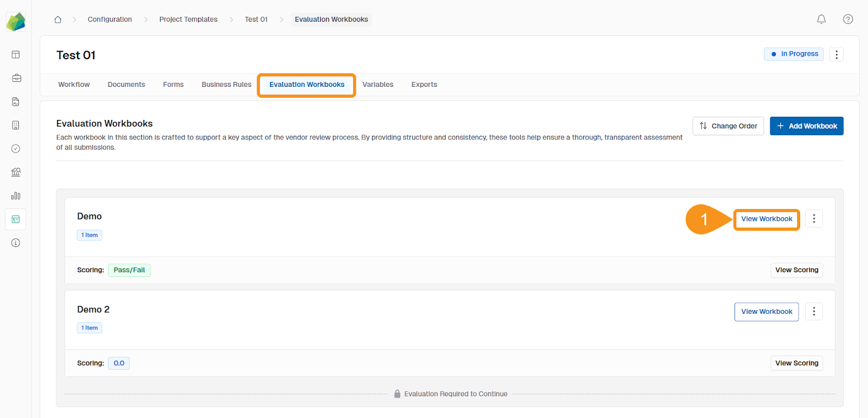This screenshot has width=868, height=418.
Task: Click View Scoring for Demo workbook
Action: [796, 270]
